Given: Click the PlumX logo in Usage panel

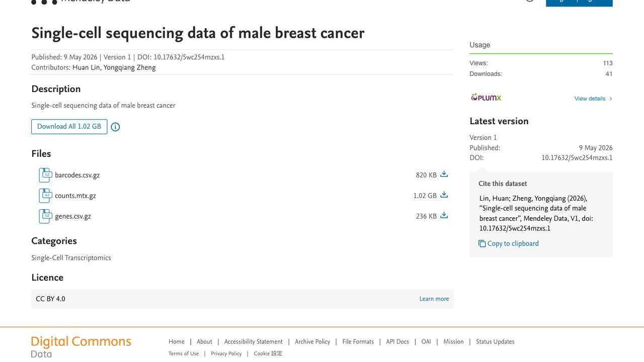Looking at the screenshot, I should point(486,98).
